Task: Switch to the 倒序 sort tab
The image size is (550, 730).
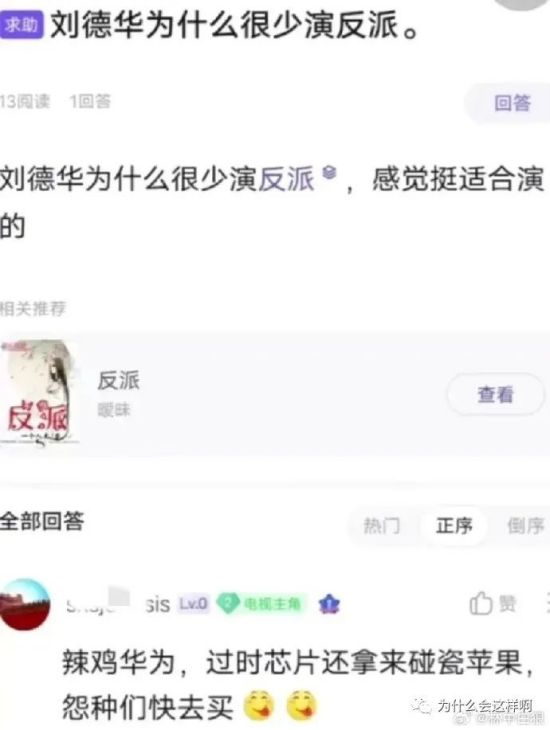Action: [525, 526]
